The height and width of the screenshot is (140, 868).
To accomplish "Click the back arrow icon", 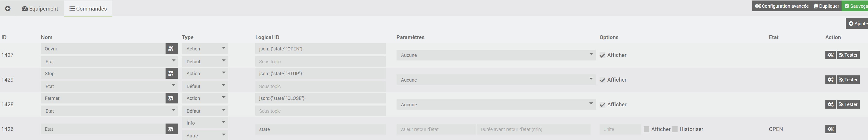I will [8, 8].
